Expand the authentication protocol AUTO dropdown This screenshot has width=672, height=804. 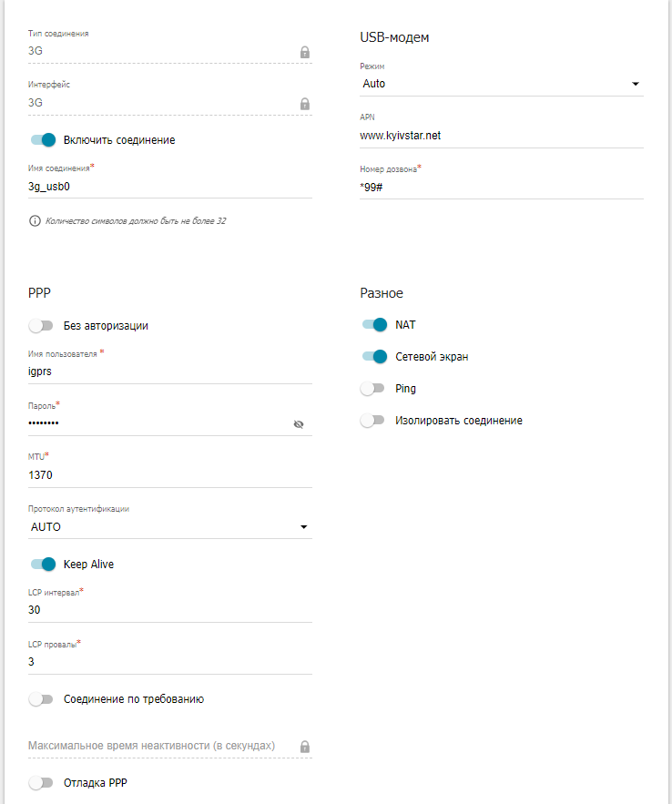[x=169, y=527]
